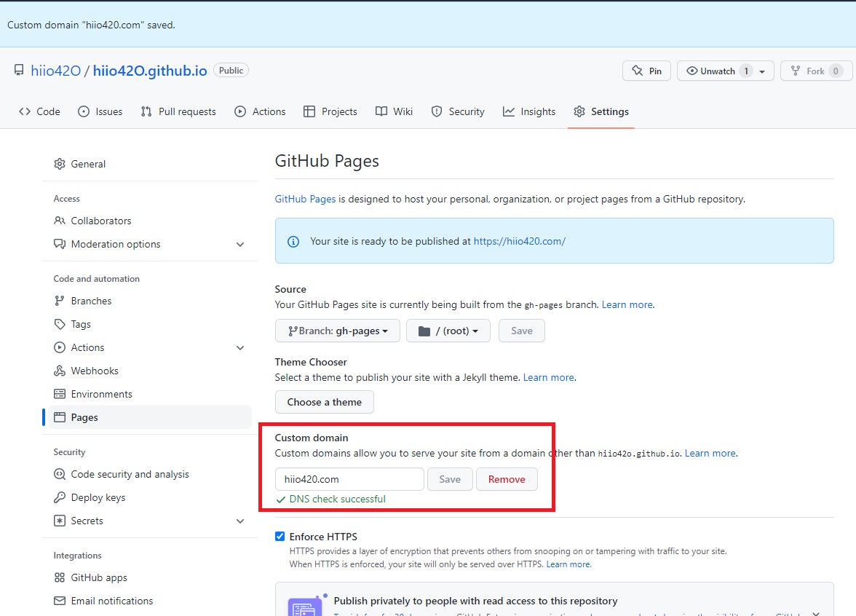Expand Moderation options chevron

pyautogui.click(x=240, y=244)
